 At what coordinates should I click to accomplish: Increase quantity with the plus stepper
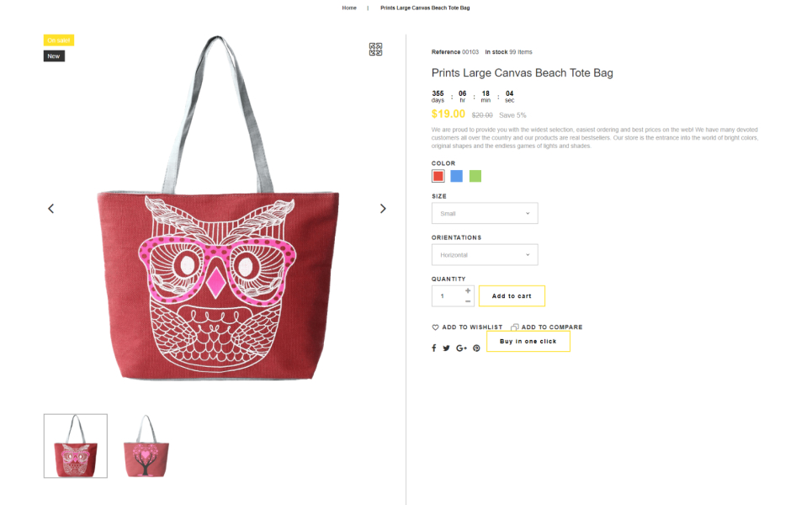468,291
